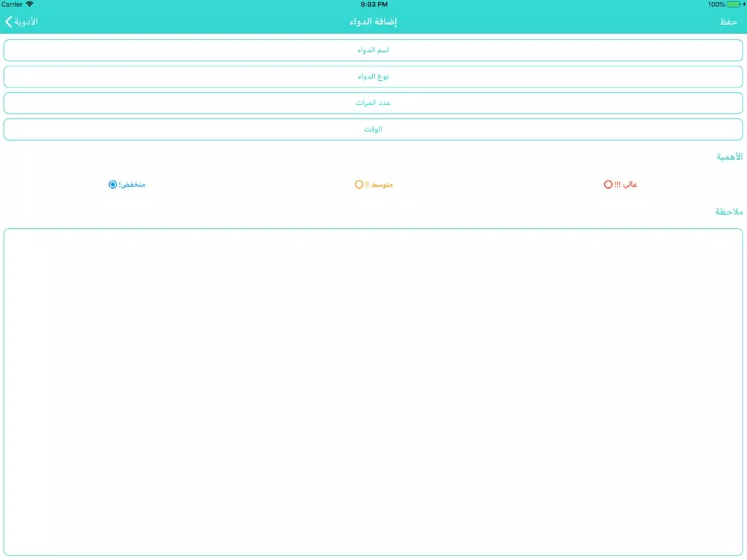Viewport: 747px width, 560px height.
Task: Select the متوسط medium priority radio
Action: click(x=359, y=184)
